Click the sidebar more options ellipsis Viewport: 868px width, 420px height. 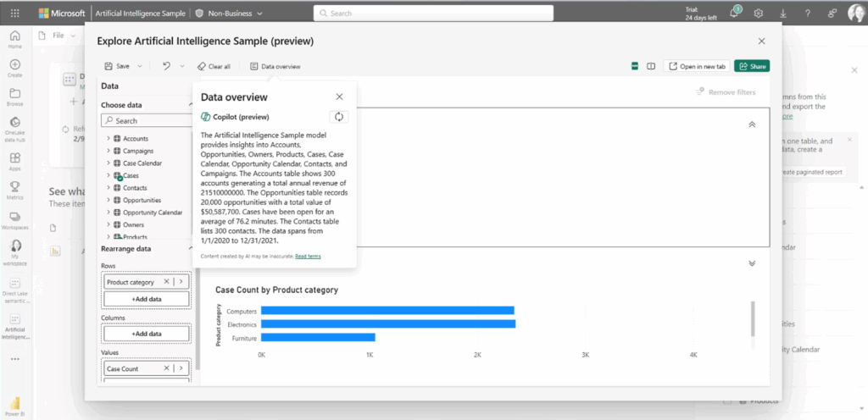pos(15,359)
